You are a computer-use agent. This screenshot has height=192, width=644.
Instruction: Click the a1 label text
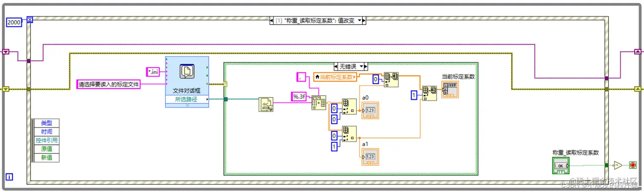point(365,144)
